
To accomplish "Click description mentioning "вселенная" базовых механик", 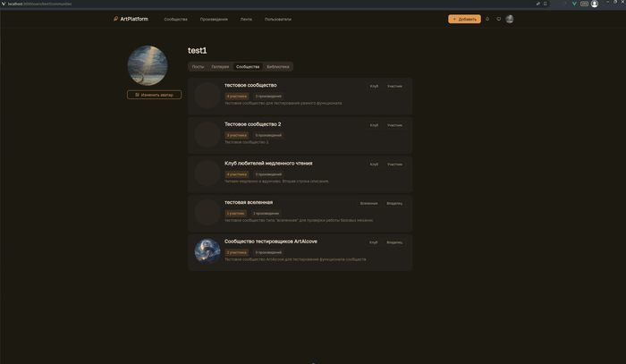I will pyautogui.click(x=299, y=220).
